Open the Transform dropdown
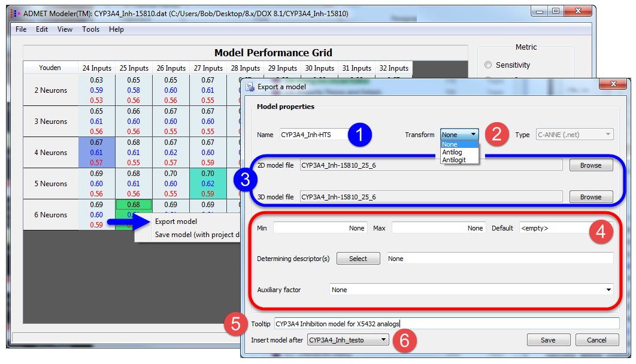 click(x=459, y=135)
